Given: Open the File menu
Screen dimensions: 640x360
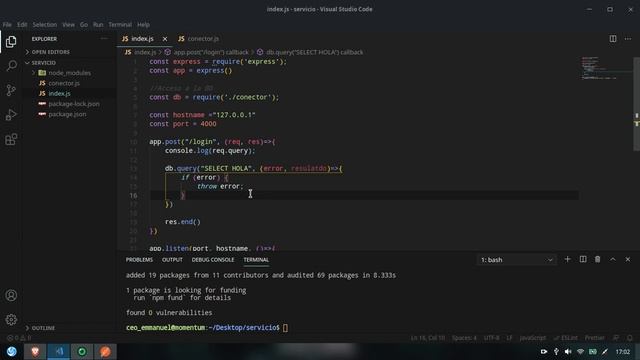Looking at the screenshot, I should (x=7, y=24).
